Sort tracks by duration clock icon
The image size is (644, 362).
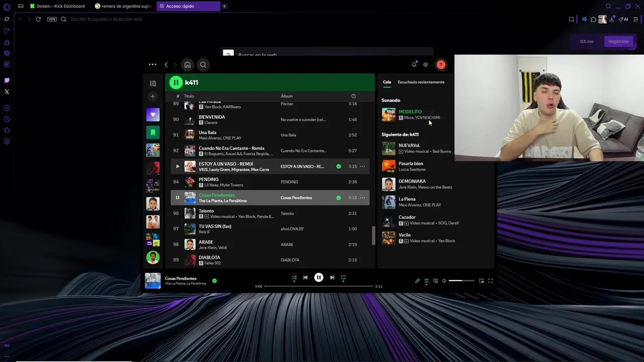(x=354, y=96)
